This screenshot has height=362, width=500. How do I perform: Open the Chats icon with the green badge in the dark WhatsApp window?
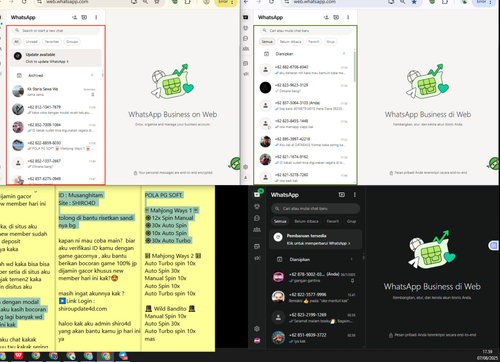pyautogui.click(x=257, y=194)
